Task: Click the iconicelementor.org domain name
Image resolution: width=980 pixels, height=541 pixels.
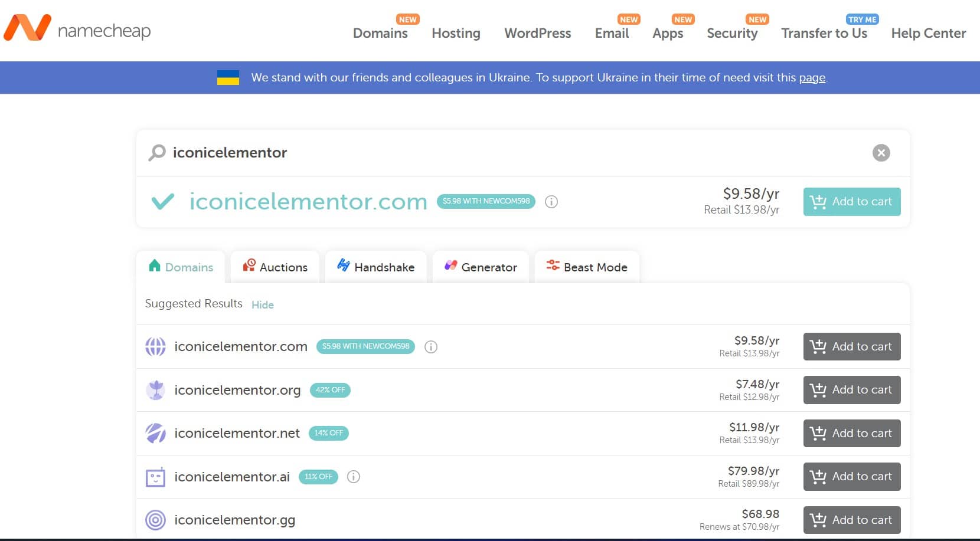Action: [237, 390]
